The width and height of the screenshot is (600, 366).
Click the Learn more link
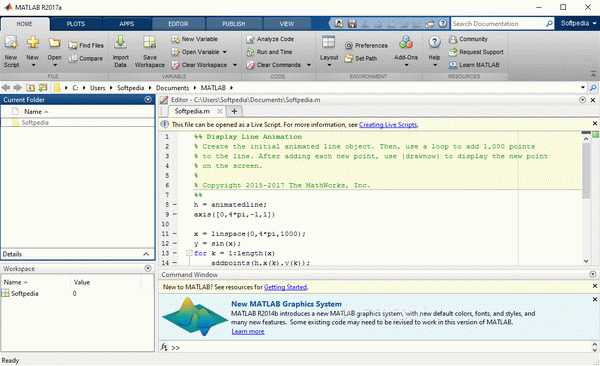[x=248, y=332]
